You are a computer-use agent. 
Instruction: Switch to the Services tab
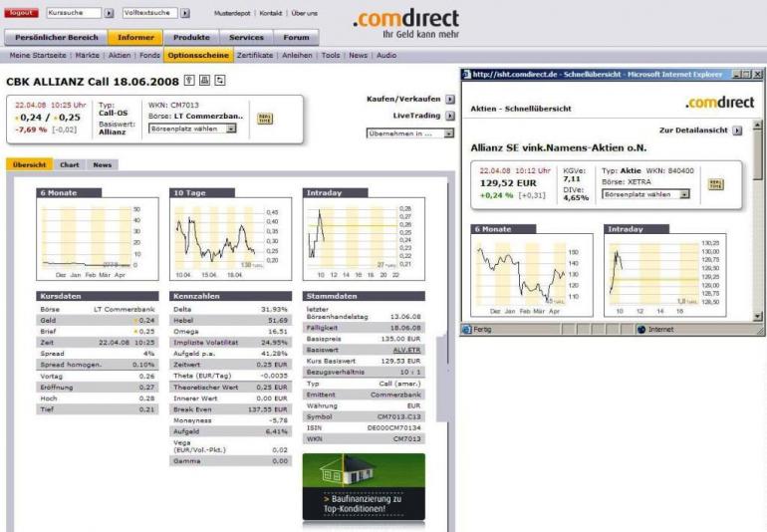[246, 37]
